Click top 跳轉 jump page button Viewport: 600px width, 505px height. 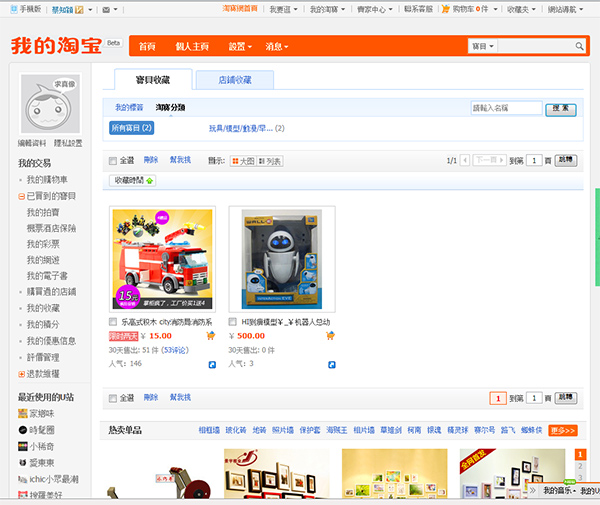(566, 160)
